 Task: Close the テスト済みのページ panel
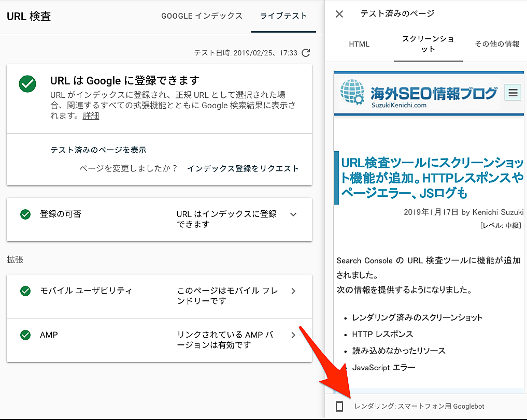pos(339,14)
